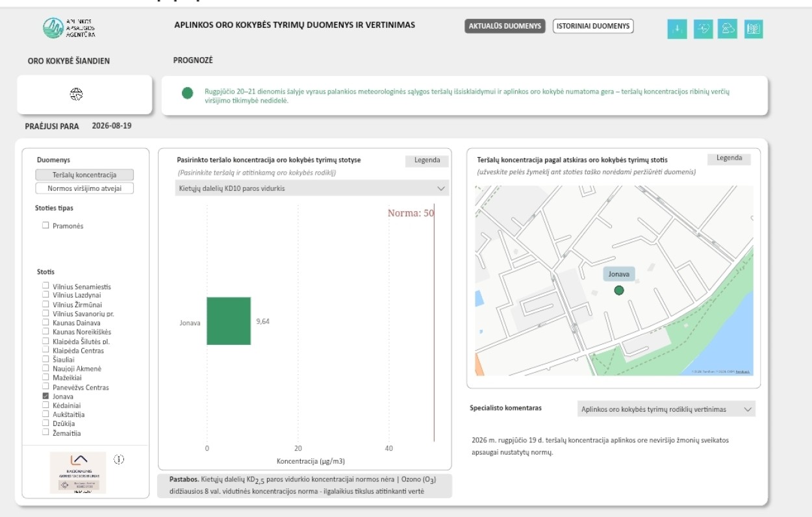812x517 pixels.
Task: Switch to Istoriniai duomenys tab
Action: point(593,26)
